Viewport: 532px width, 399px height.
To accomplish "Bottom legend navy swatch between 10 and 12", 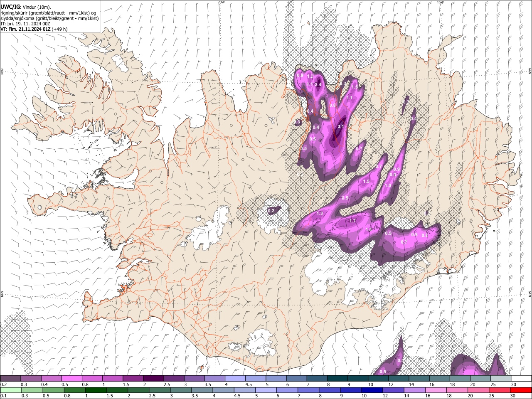I will (371, 390).
